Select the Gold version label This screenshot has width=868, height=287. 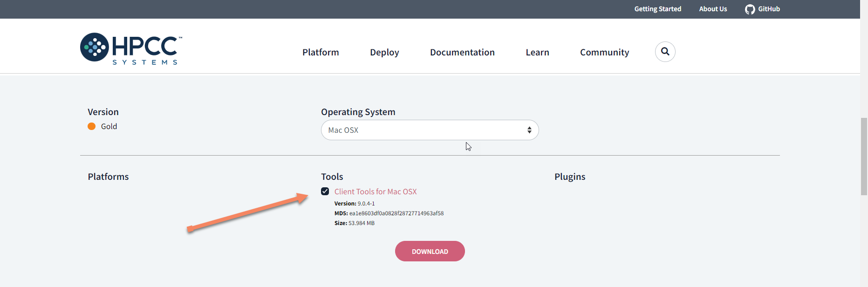pyautogui.click(x=109, y=126)
